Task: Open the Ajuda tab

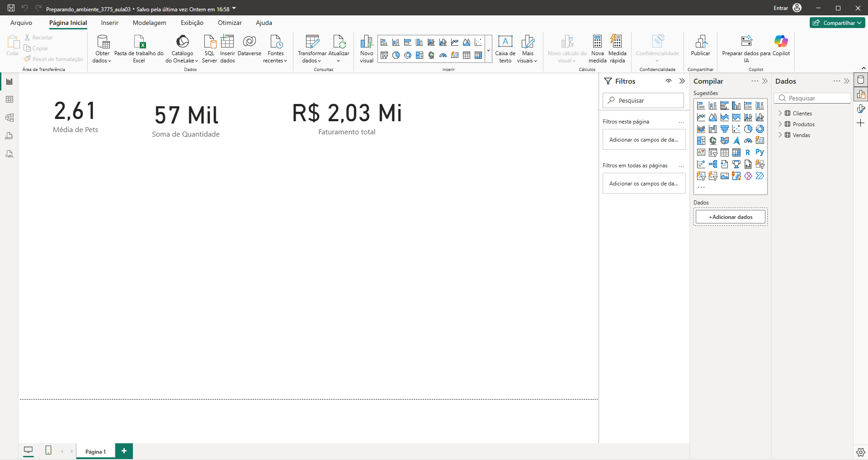Action: point(264,23)
